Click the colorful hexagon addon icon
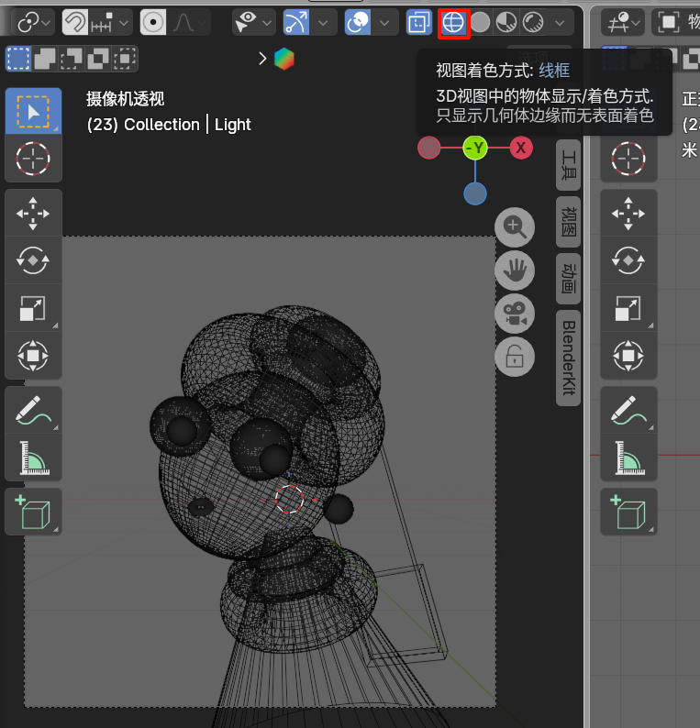Viewport: 700px width, 728px height. 284,59
